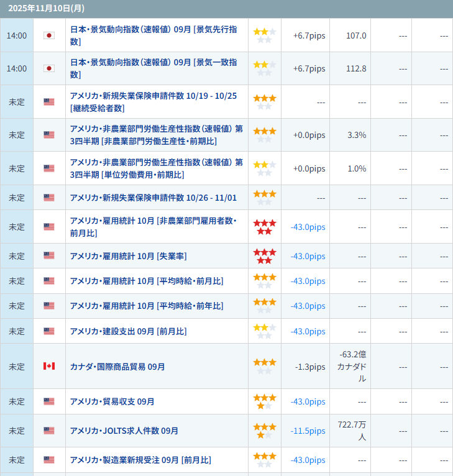Viewport: 453px width, 476px height.
Task: Click US flag in 建設支出 row
Action: pyautogui.click(x=49, y=331)
